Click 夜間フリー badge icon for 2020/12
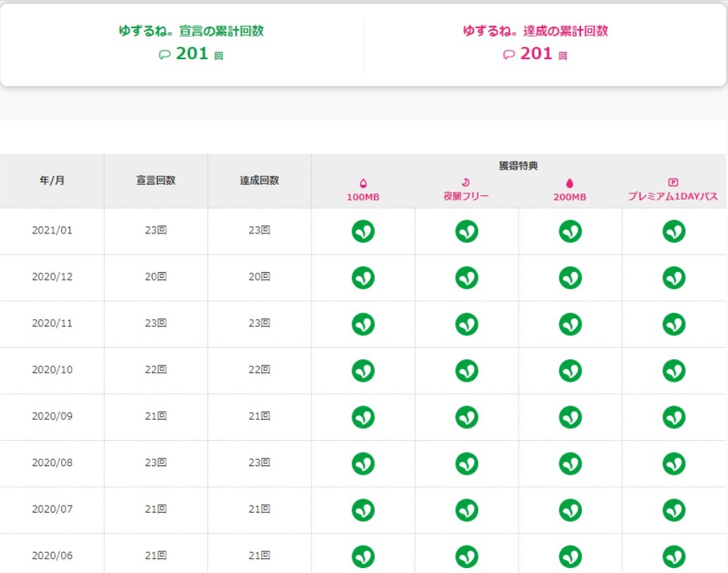 (466, 278)
